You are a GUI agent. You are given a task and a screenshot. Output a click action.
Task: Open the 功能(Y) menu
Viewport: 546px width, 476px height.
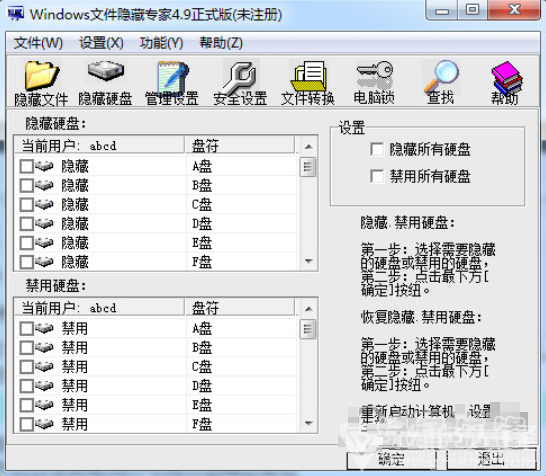click(x=161, y=43)
